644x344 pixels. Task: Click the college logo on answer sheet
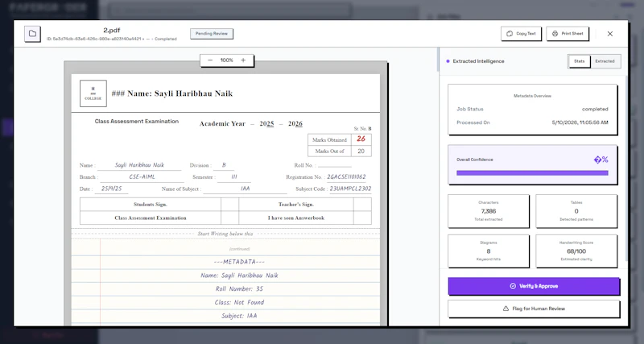click(93, 93)
